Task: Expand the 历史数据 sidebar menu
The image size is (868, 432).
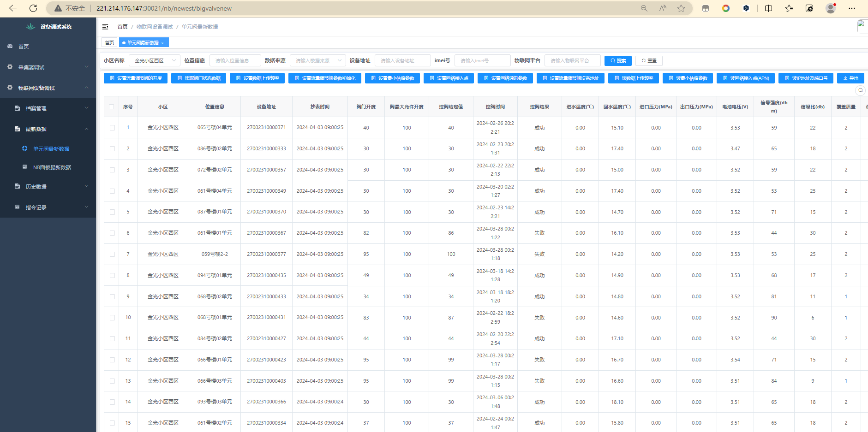Action: (51, 187)
